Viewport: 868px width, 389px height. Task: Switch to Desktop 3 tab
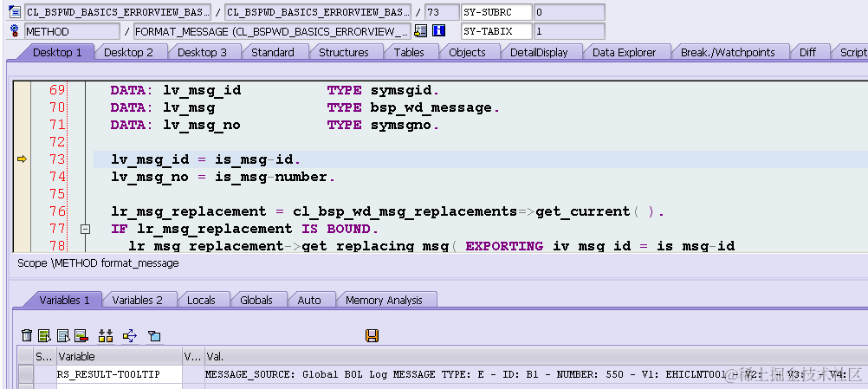click(x=202, y=53)
